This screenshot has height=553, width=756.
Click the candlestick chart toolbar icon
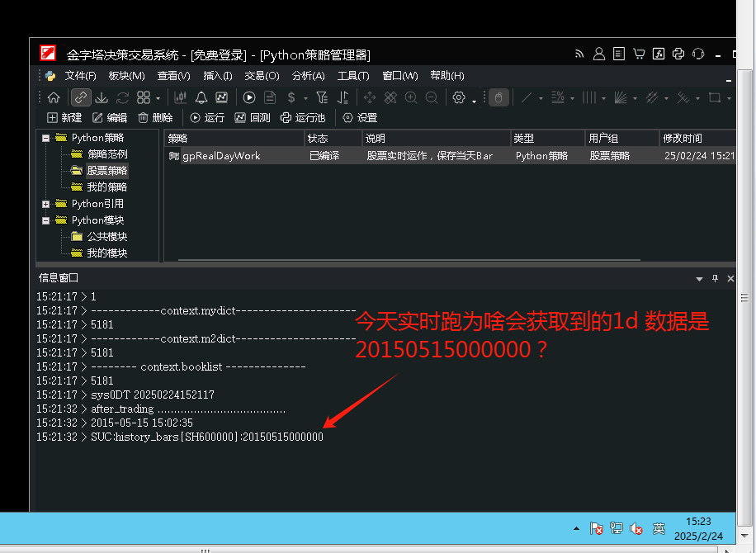coord(180,97)
